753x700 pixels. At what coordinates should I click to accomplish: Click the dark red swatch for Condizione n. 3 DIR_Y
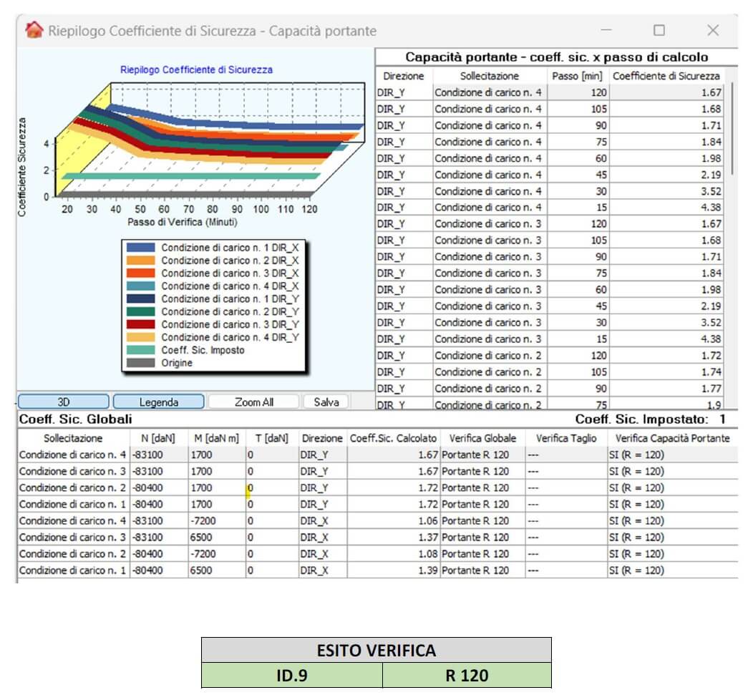(141, 324)
